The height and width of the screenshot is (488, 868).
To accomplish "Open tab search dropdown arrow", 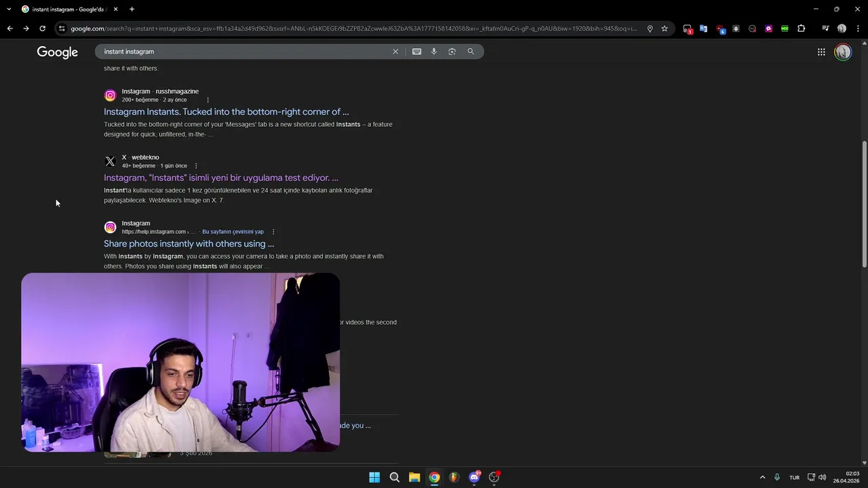I will point(9,9).
